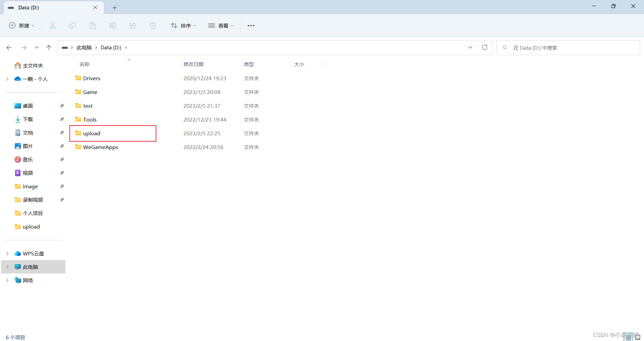Select 网络 in the sidebar
Image resolution: width=644 pixels, height=341 pixels.
click(28, 280)
